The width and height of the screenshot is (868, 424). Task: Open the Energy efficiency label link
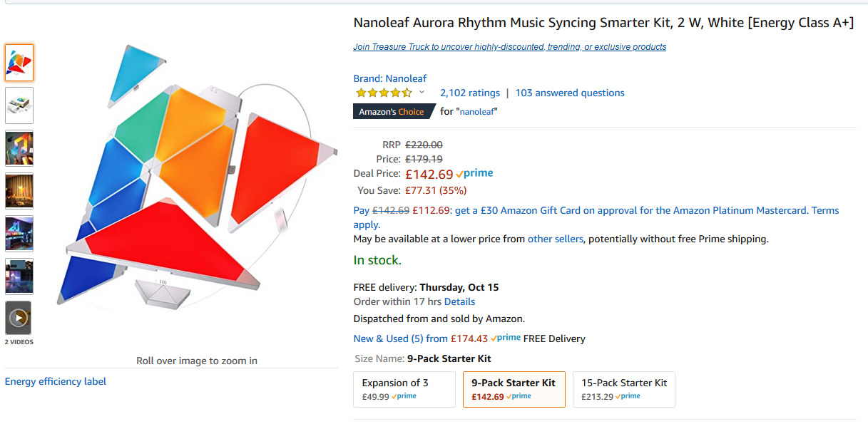(56, 381)
